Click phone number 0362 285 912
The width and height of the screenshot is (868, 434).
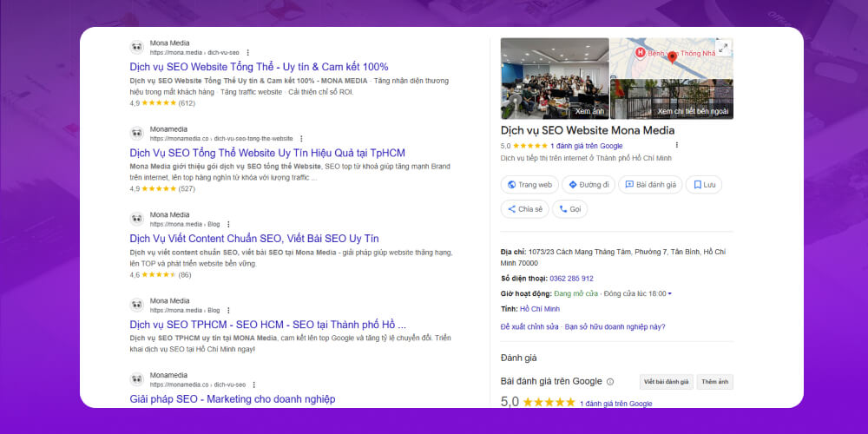[571, 279]
